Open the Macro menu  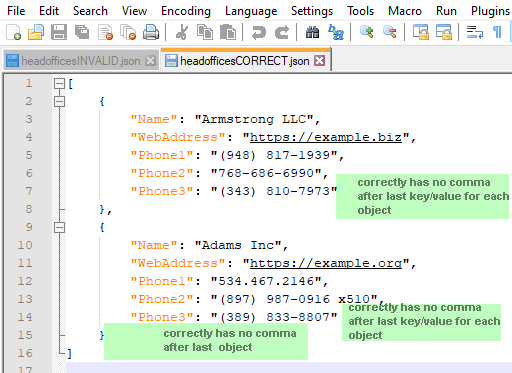click(405, 11)
